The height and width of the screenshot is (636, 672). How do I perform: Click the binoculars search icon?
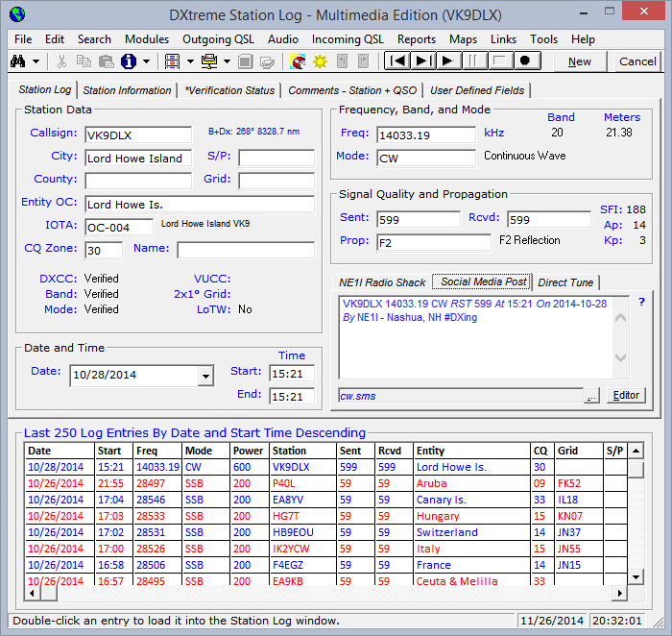coord(17,61)
